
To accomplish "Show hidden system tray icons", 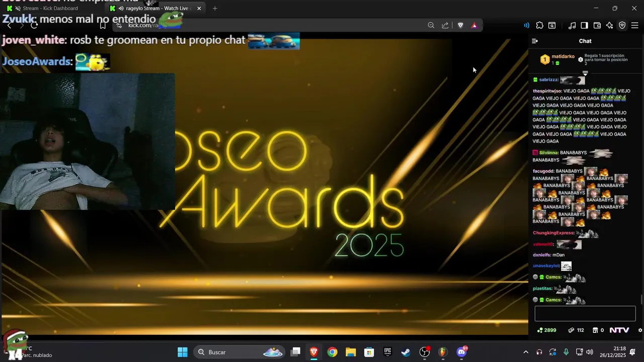I will (x=526, y=352).
